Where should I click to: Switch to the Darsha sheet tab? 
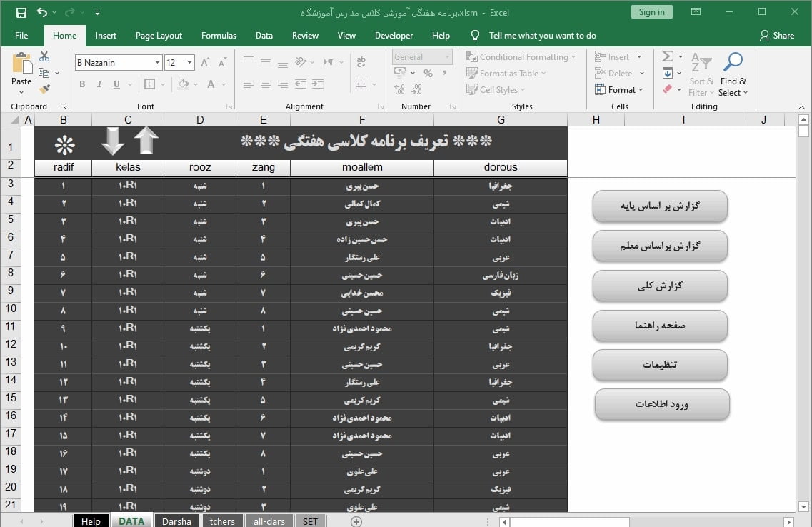[x=176, y=521]
